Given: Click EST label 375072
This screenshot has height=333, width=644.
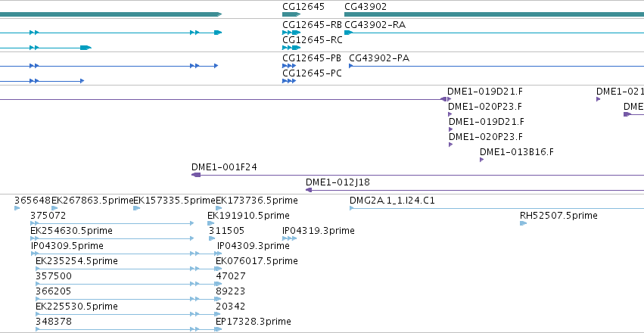Looking at the screenshot, I should [x=48, y=216].
